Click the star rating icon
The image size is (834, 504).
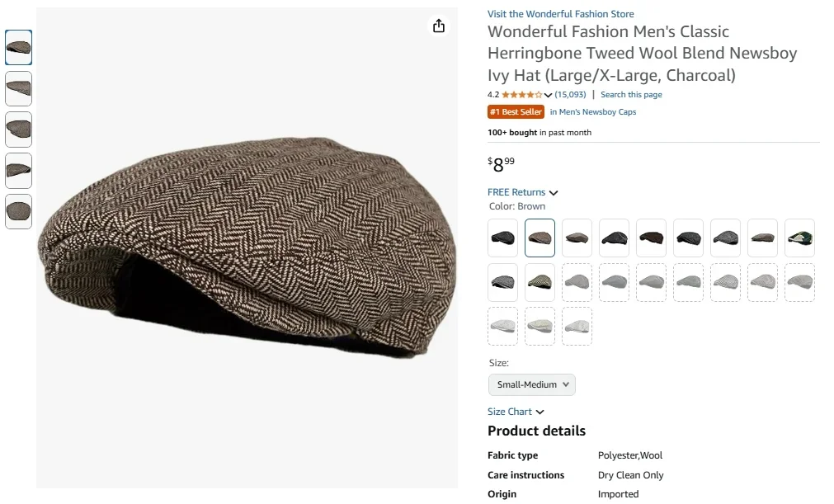point(519,94)
